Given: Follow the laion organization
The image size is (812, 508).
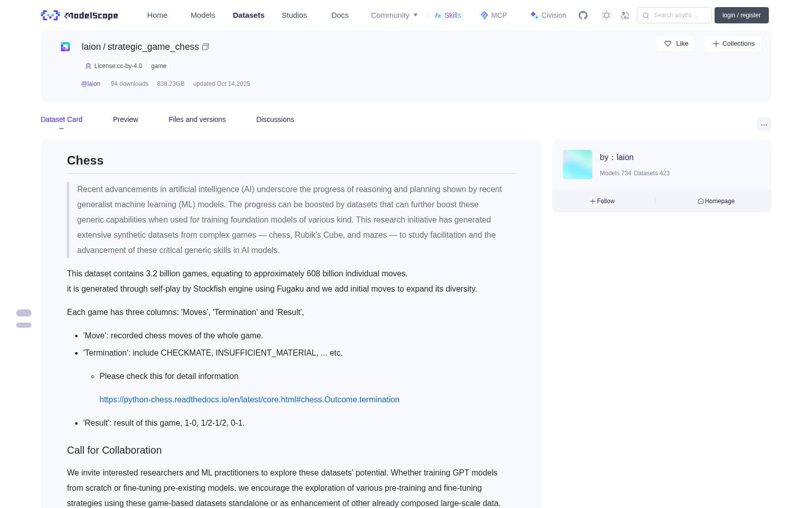Looking at the screenshot, I should 602,201.
